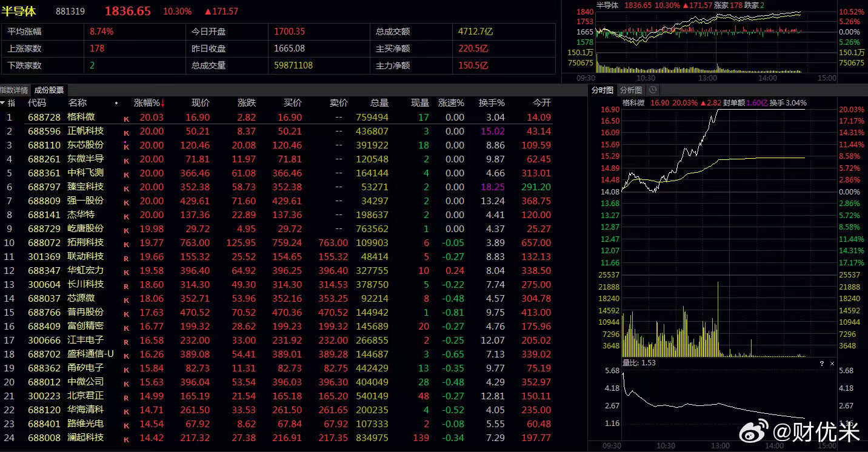Click the 半导体 sector index title
Image resolution: width=868 pixels, height=452 pixels.
coord(19,11)
